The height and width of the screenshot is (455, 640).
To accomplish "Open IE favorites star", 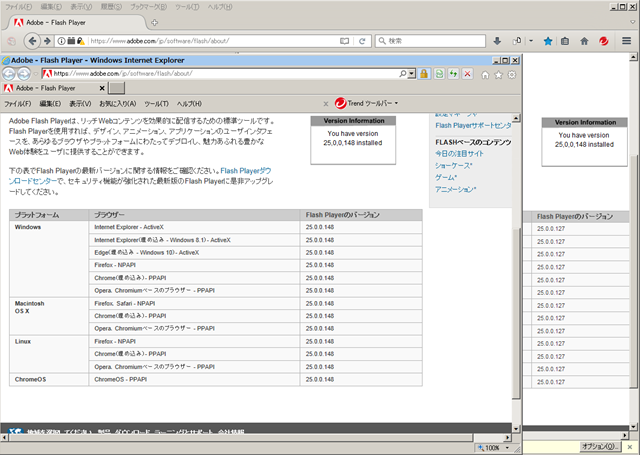I will [498, 75].
